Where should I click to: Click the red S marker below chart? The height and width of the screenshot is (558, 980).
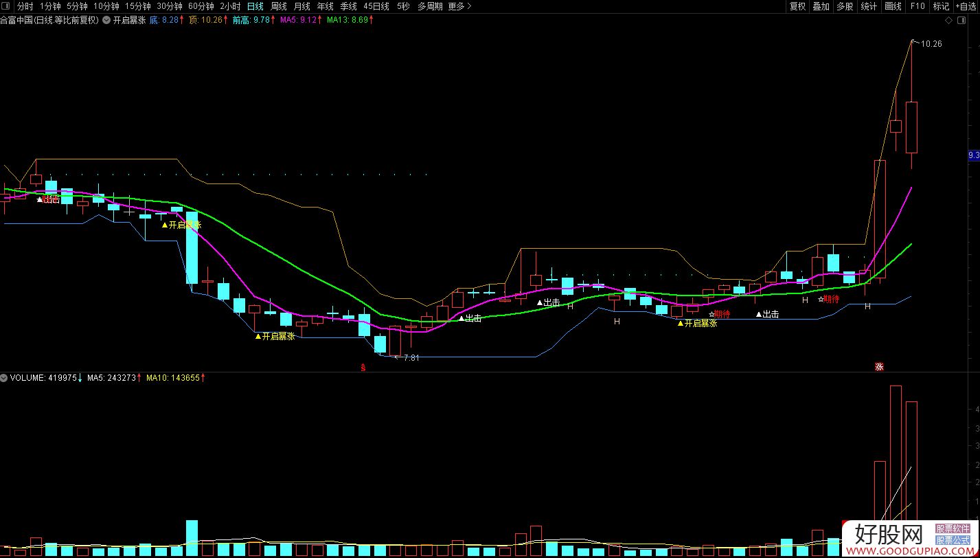[363, 368]
